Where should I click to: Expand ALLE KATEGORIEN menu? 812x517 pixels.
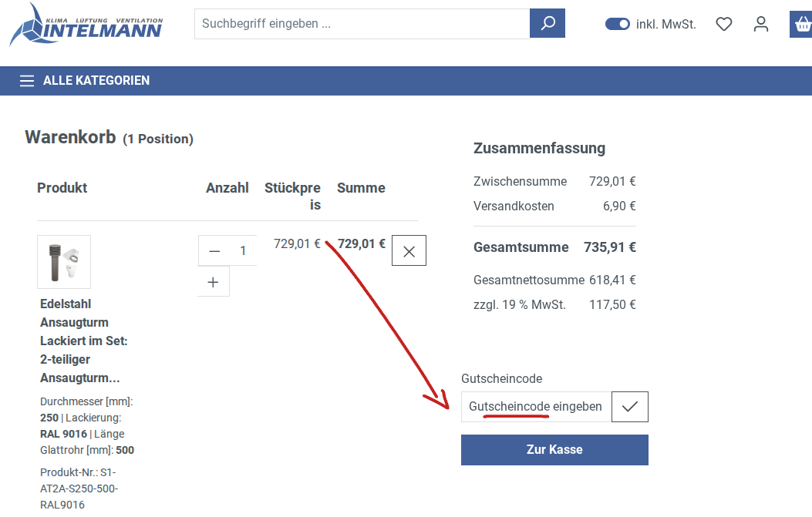(96, 81)
